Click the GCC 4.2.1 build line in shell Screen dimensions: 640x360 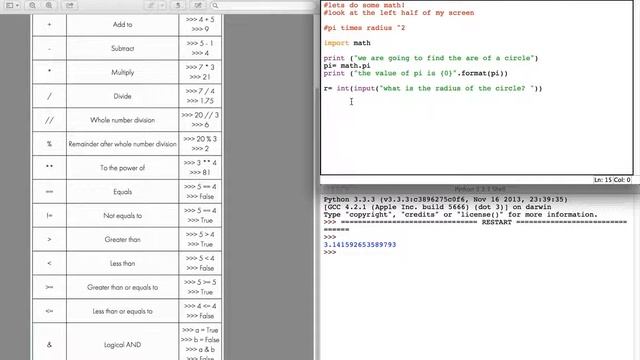[437, 207]
